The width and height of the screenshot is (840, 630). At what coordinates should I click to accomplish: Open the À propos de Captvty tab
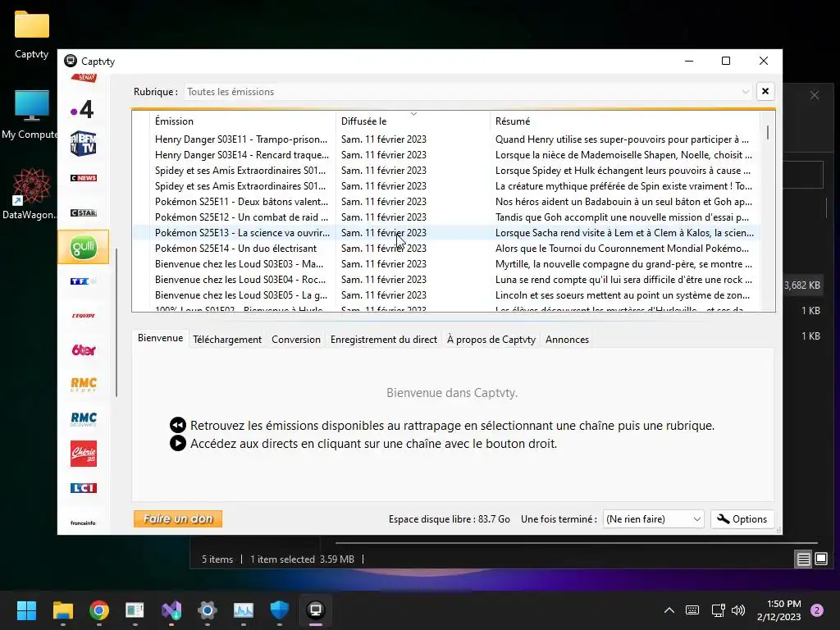pyautogui.click(x=491, y=340)
